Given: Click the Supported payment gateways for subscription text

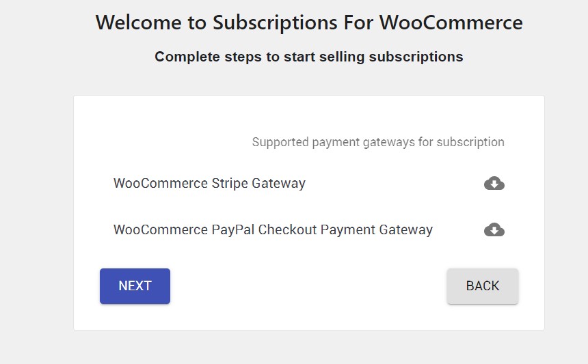Looking at the screenshot, I should pyautogui.click(x=378, y=142).
